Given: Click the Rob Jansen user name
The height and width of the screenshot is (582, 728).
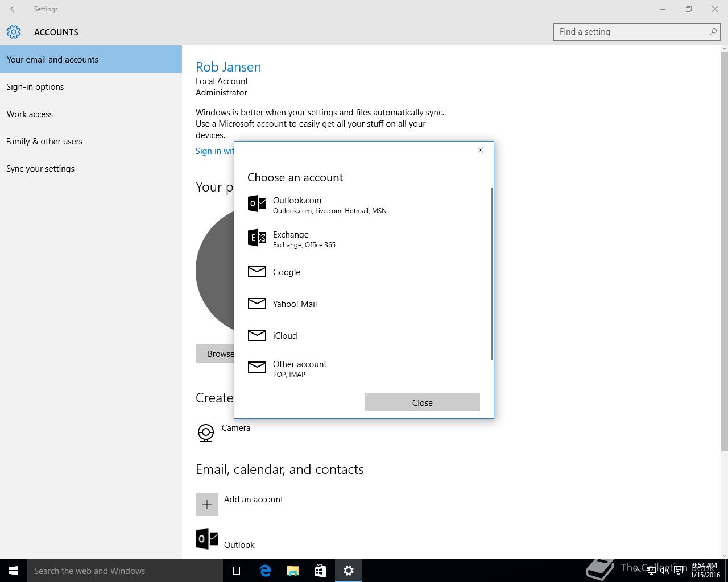Looking at the screenshot, I should (x=229, y=67).
